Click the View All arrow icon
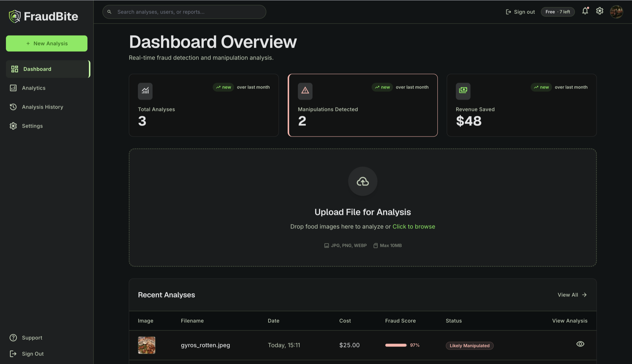632x364 pixels. (584, 295)
